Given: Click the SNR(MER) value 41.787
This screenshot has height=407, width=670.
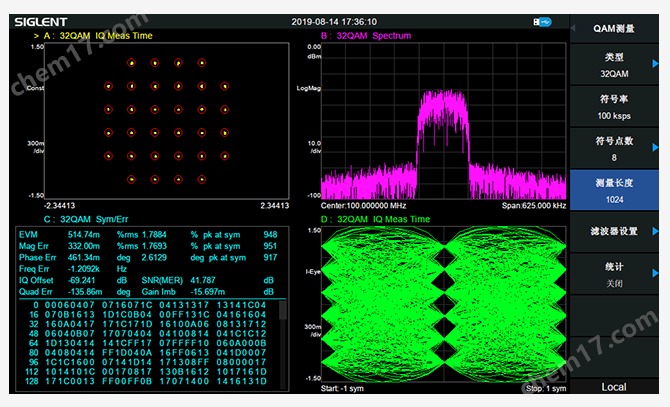Looking at the screenshot, I should tap(203, 281).
